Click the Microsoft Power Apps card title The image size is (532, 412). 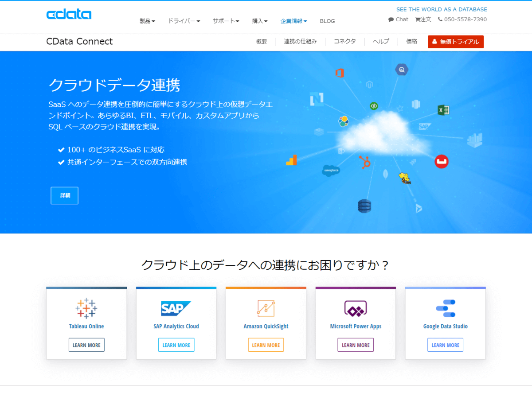tap(356, 326)
